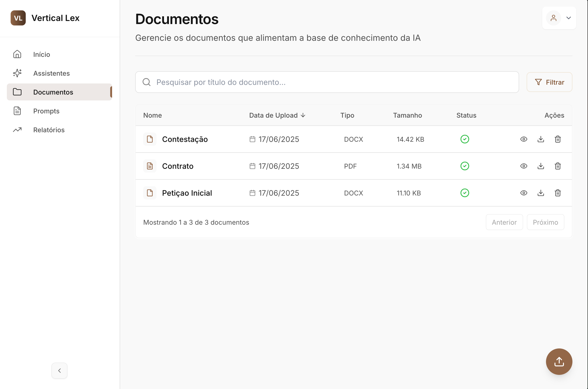Click the calendar icon in Petiçao Inicial row
Screen dimensions: 588x389
(252, 193)
